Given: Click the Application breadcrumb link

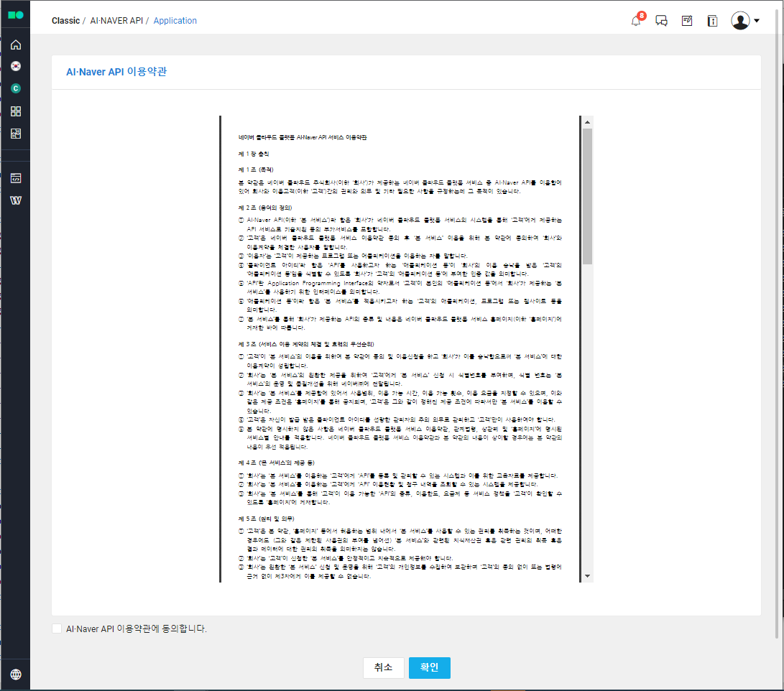Looking at the screenshot, I should (175, 21).
